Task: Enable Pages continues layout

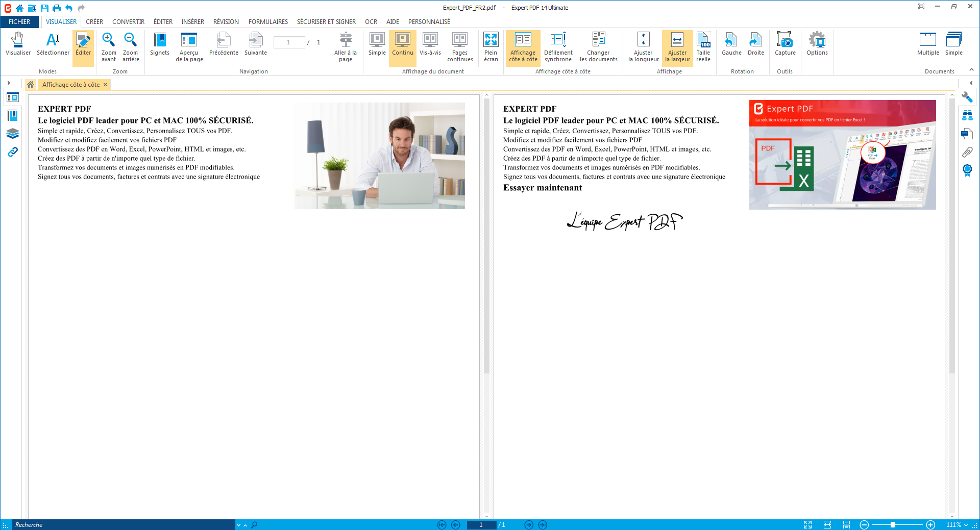Action: click(460, 47)
